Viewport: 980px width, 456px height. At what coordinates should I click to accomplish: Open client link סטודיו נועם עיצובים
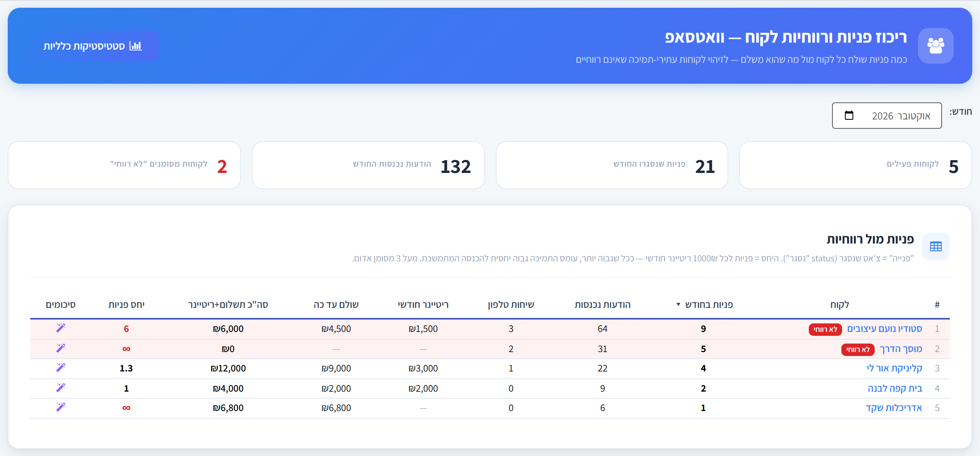pos(884,329)
